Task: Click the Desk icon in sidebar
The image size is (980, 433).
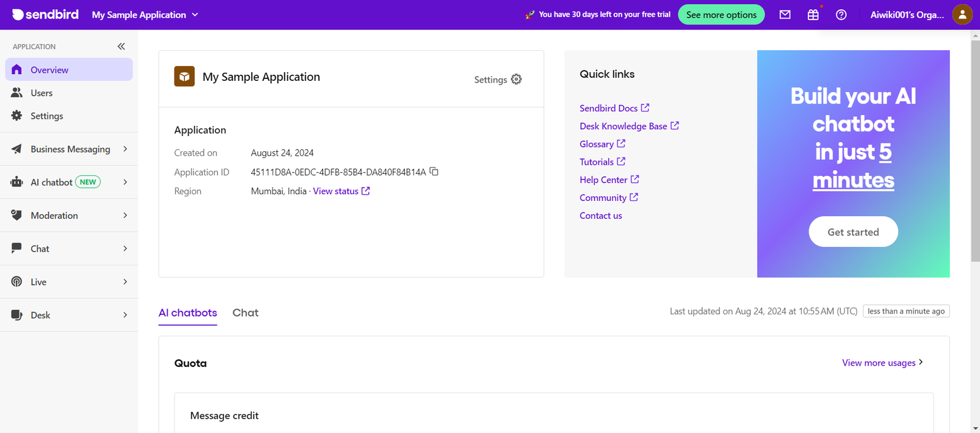Action: pos(17,315)
